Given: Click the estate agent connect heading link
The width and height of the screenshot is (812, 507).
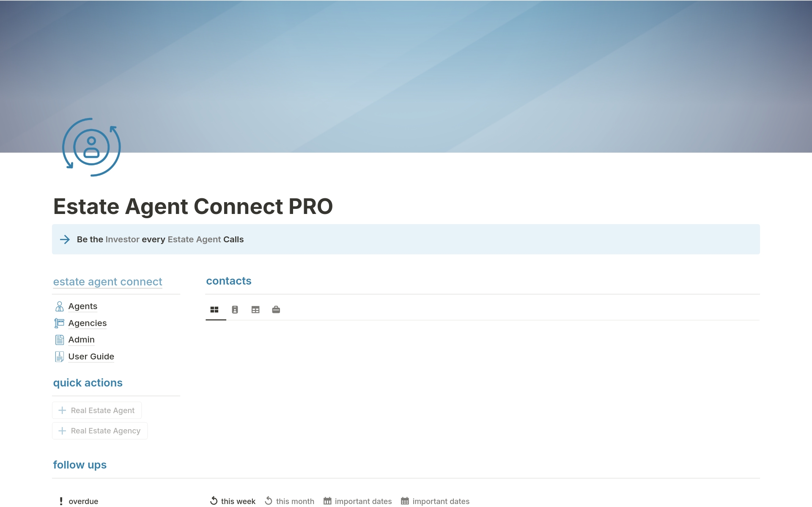Looking at the screenshot, I should coord(107,282).
